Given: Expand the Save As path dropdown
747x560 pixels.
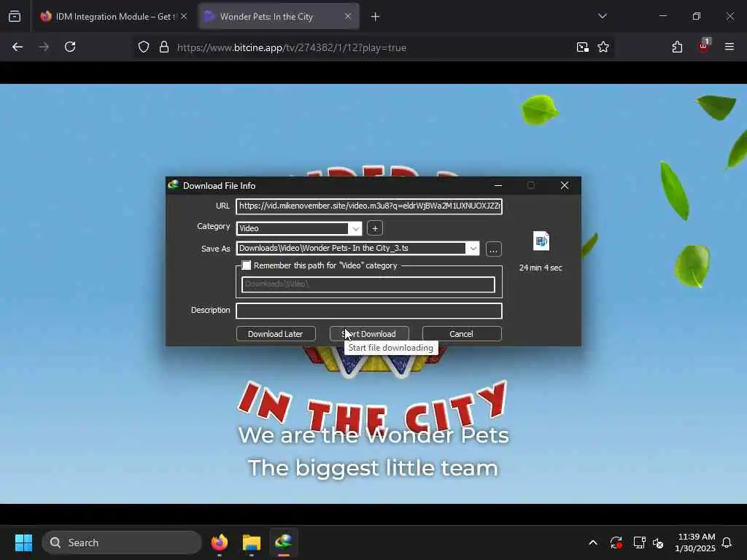Looking at the screenshot, I should tap(473, 248).
